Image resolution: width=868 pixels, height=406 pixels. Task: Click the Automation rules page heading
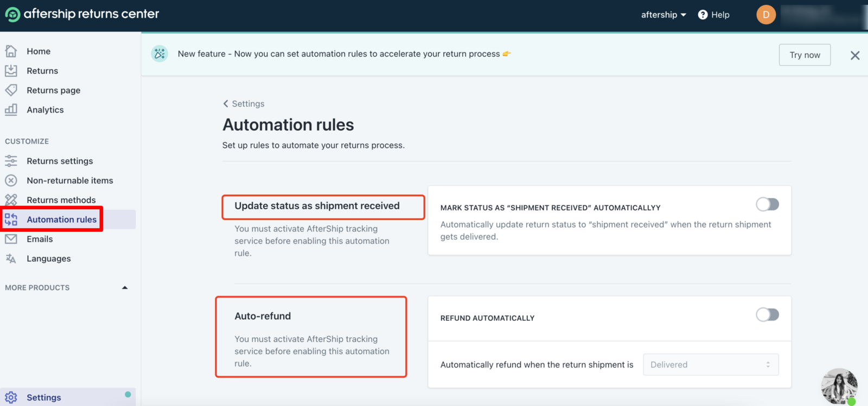[288, 125]
